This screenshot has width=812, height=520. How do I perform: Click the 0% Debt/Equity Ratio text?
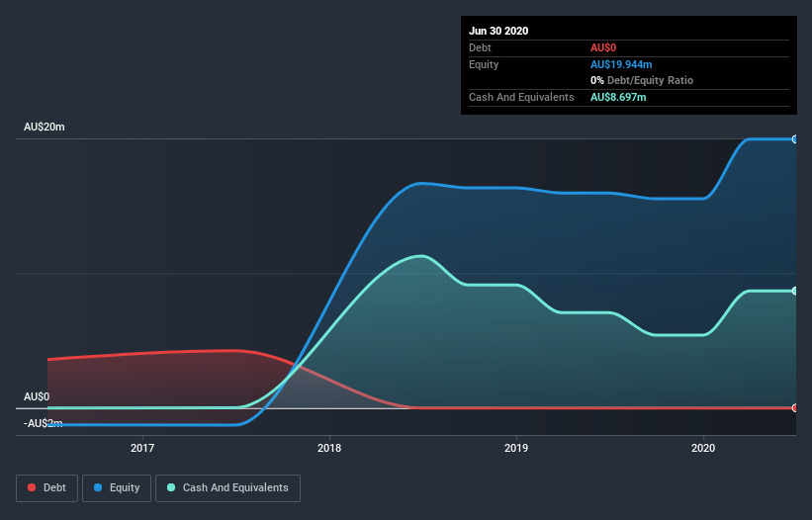tap(642, 80)
